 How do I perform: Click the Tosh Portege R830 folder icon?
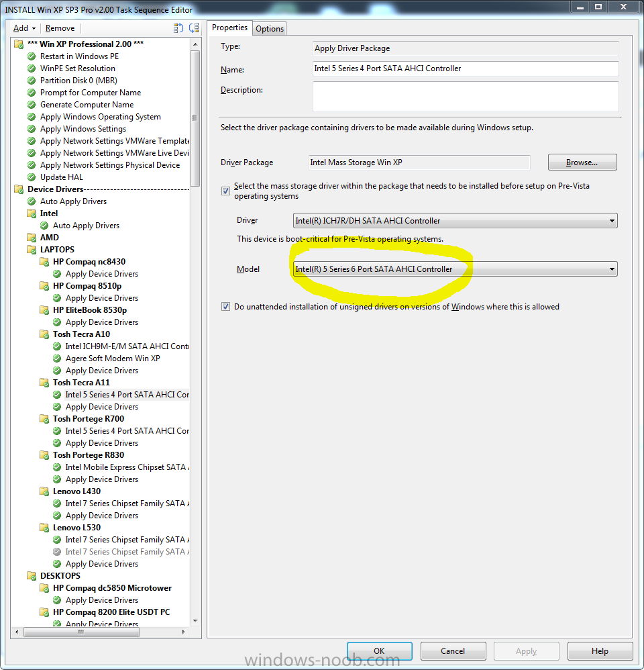point(44,455)
